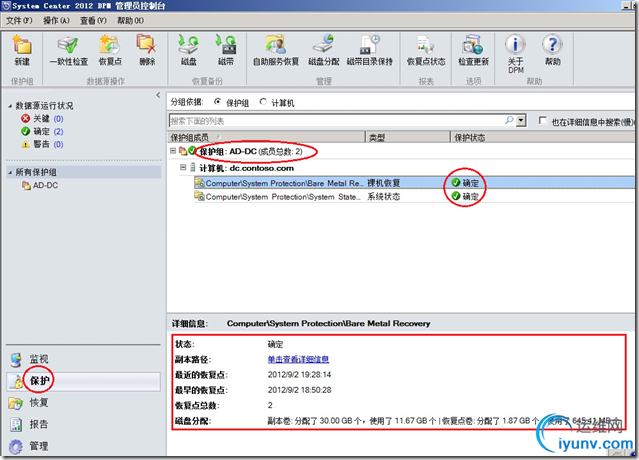Collapse 计算机: dc.contoso.com node

coord(183,167)
